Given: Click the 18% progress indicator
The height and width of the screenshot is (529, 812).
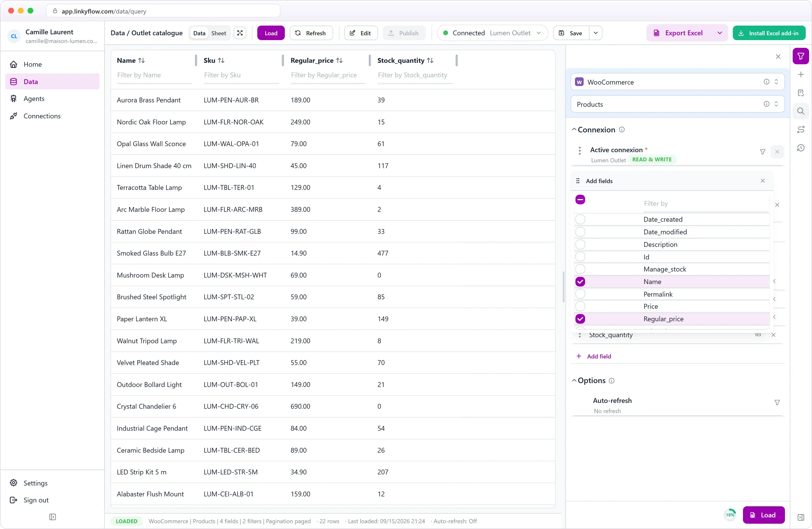Looking at the screenshot, I should 730,515.
